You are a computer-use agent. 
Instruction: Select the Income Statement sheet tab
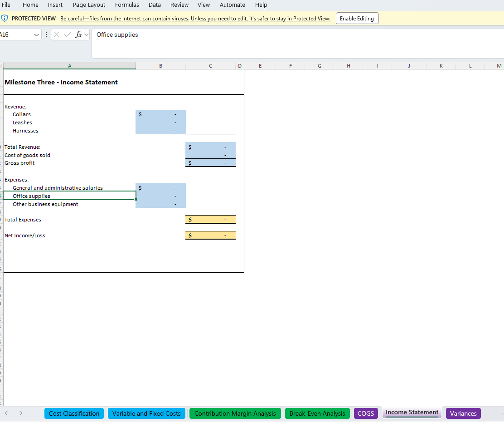[x=412, y=412]
